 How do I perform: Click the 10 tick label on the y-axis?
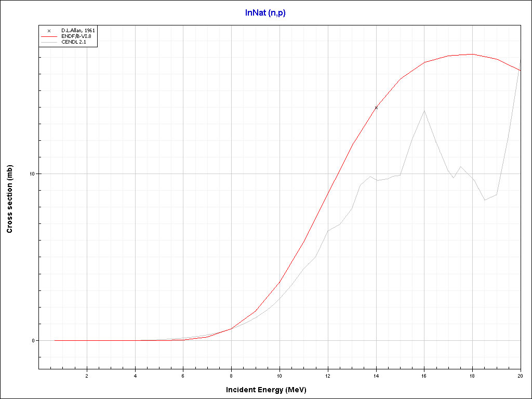pos(32,174)
